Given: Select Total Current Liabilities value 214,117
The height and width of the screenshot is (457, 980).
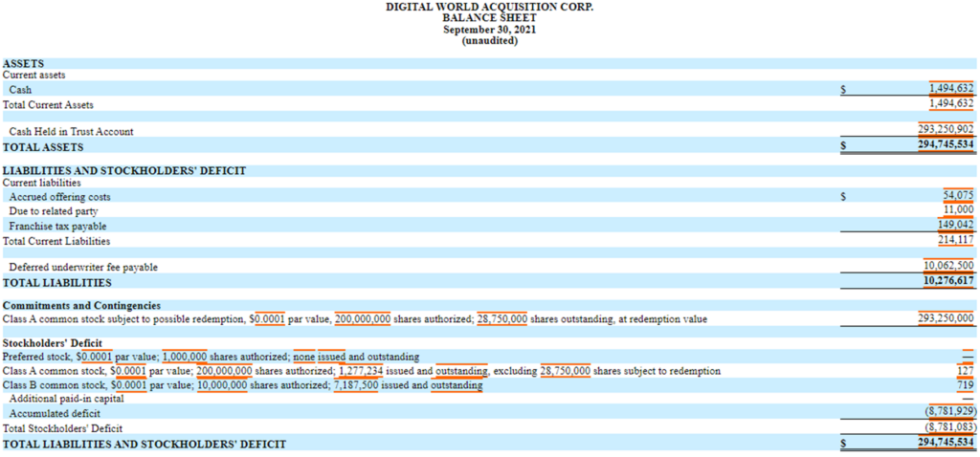Looking at the screenshot, I should coord(954,241).
